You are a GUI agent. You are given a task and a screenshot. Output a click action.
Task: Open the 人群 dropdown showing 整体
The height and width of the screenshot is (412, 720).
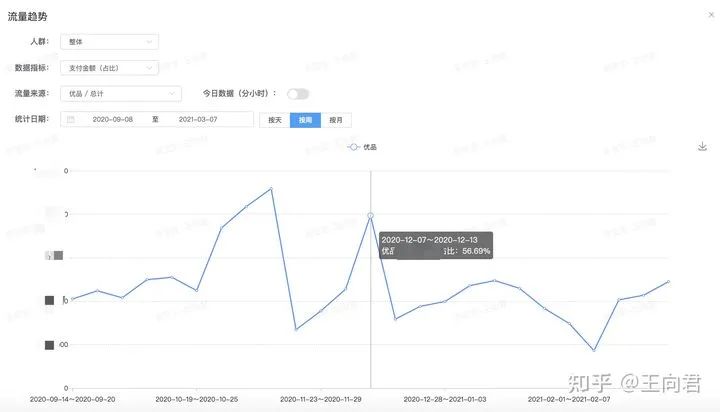pyautogui.click(x=109, y=42)
